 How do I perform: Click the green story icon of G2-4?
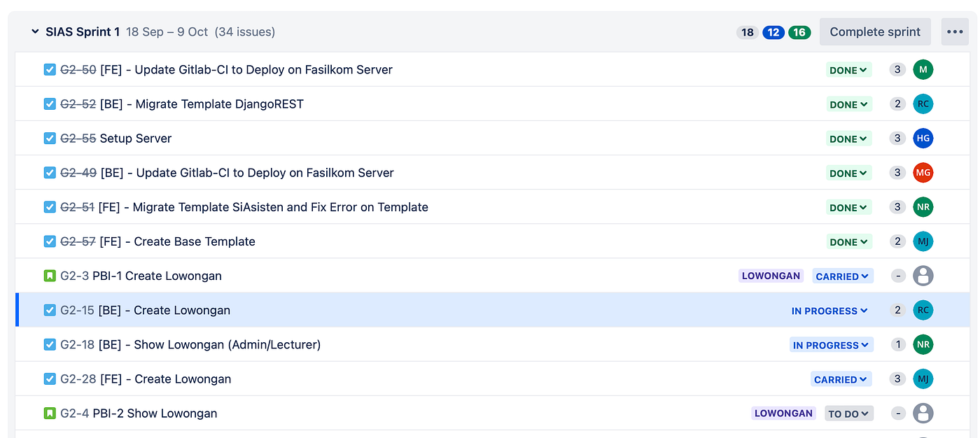coord(50,414)
